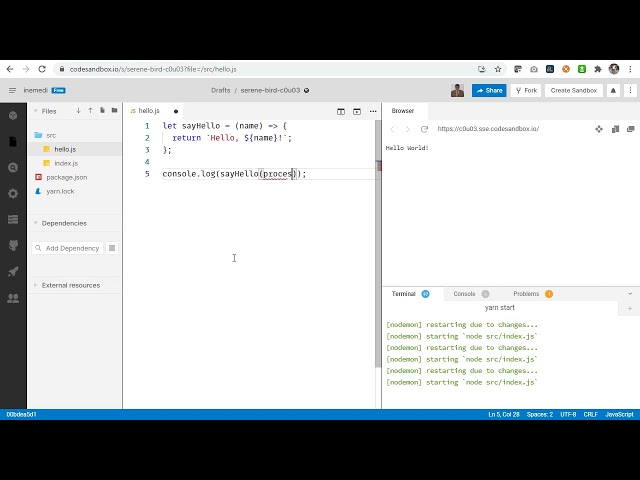Image resolution: width=640 pixels, height=480 pixels.
Task: Click the Fork button
Action: coord(526,91)
